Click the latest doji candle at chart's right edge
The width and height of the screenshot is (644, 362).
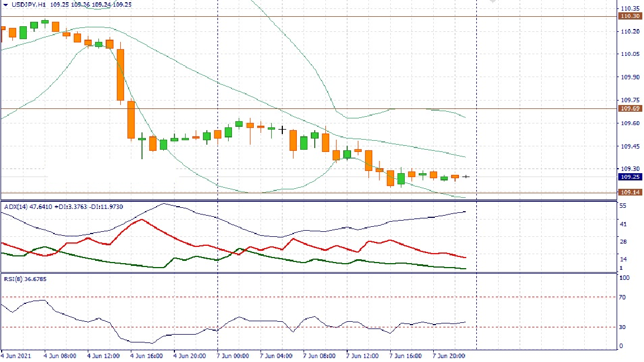[x=466, y=177]
